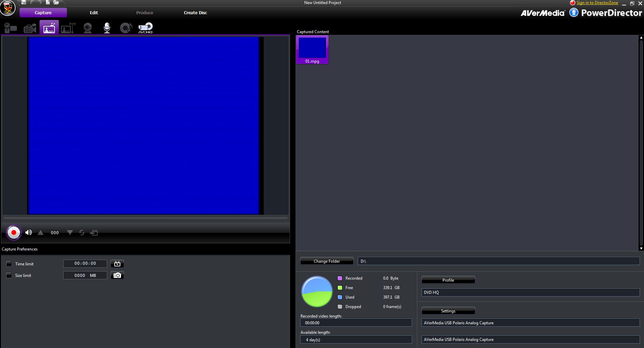
Task: Select the 01.mpg captured clip thumbnail
Action: [312, 49]
